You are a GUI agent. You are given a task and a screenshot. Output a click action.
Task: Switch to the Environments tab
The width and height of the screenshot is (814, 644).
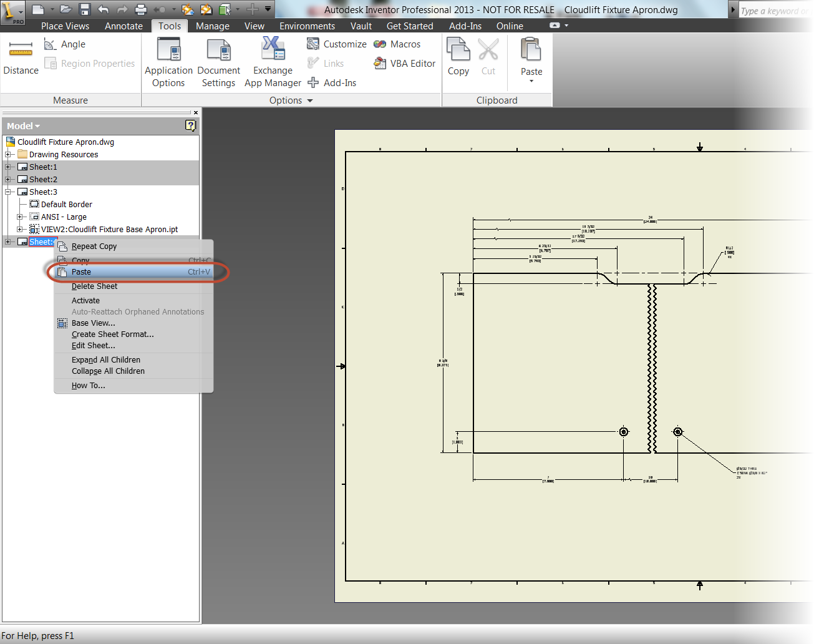pyautogui.click(x=307, y=26)
